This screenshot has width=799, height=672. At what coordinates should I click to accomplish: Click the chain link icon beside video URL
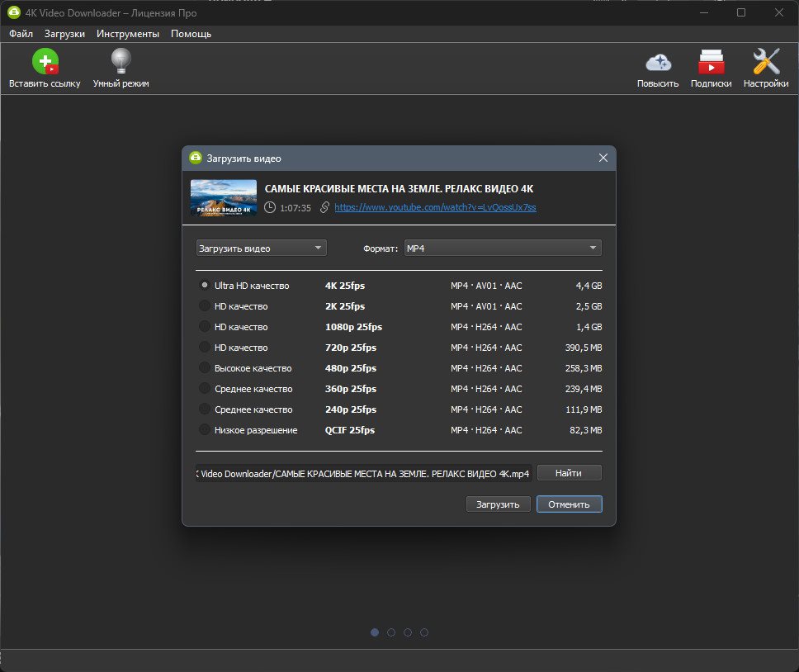pos(324,207)
